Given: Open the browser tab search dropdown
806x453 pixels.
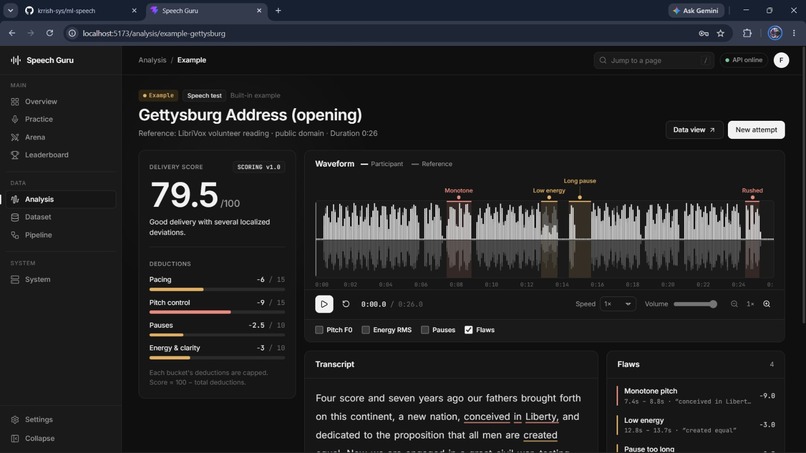Looking at the screenshot, I should tap(10, 10).
